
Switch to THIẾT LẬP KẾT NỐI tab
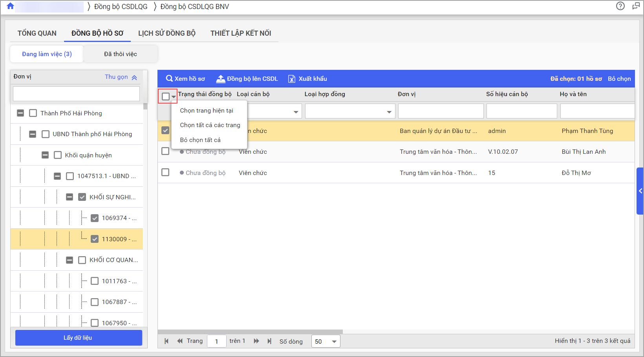click(x=241, y=33)
